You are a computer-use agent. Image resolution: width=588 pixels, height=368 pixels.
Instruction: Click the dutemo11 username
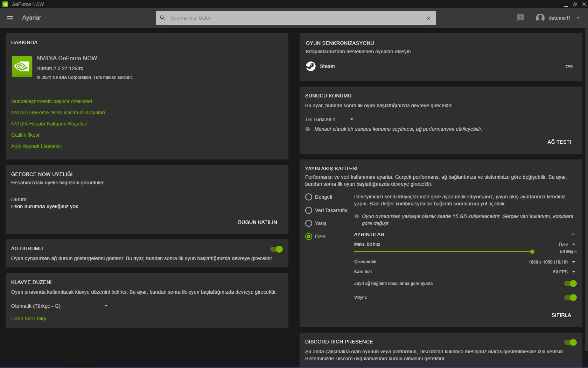560,18
